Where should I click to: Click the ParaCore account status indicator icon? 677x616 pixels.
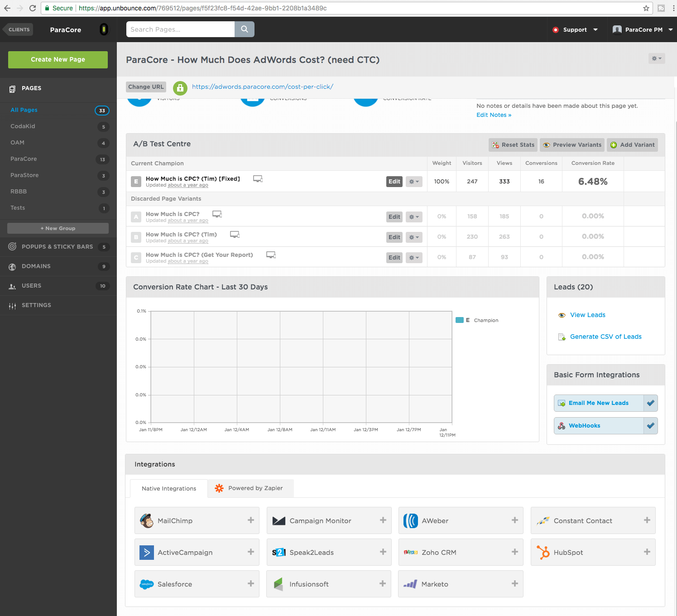(x=104, y=29)
